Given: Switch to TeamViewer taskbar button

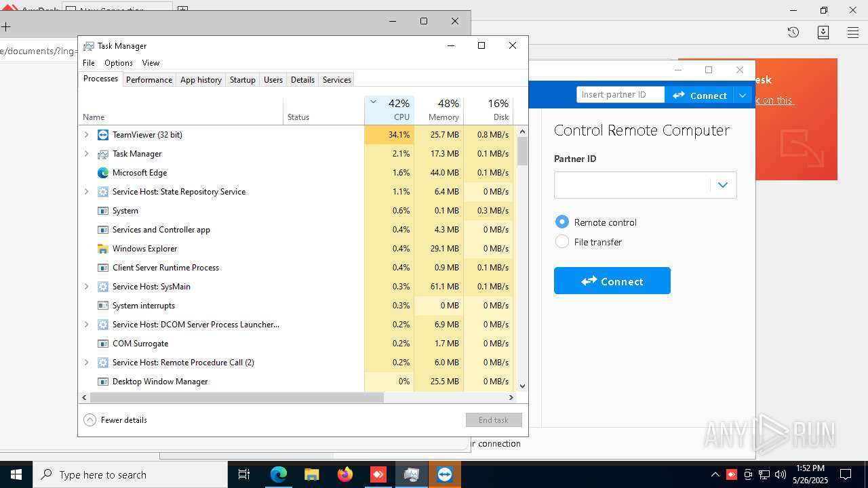Looking at the screenshot, I should point(445,474).
